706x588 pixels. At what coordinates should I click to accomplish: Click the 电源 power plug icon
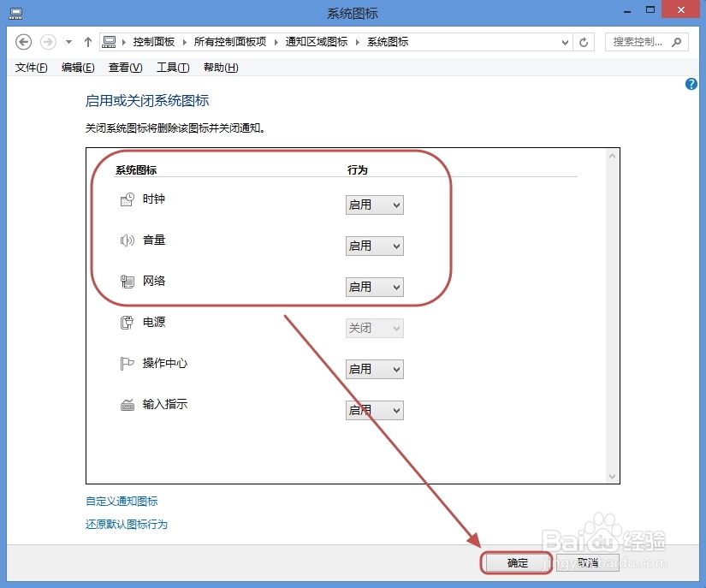pyautogui.click(x=128, y=323)
